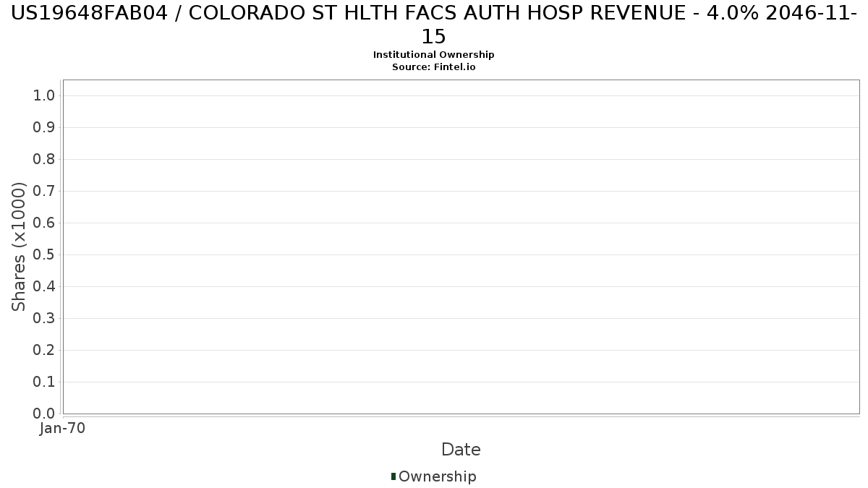
Task: Click the 'Source: Fintel.io' subtitle
Action: click(x=434, y=67)
